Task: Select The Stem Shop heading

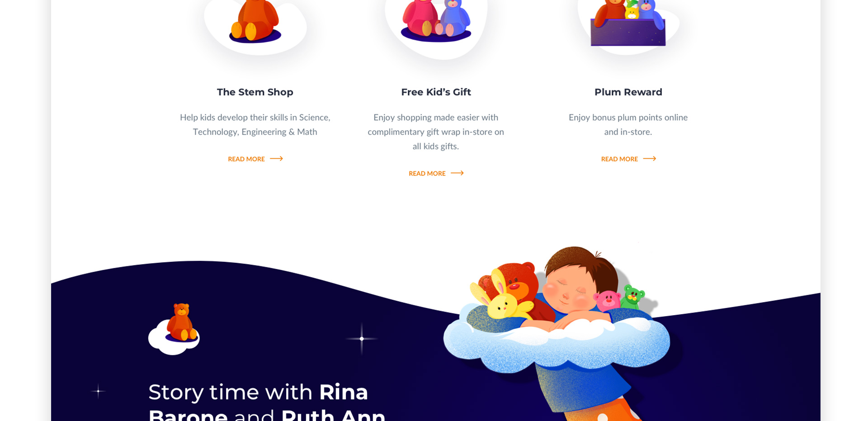Action: pyautogui.click(x=255, y=92)
